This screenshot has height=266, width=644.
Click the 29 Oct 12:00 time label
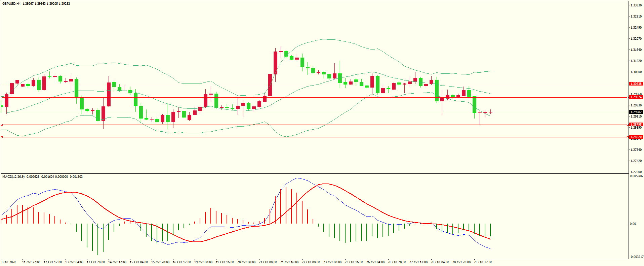click(483, 262)
